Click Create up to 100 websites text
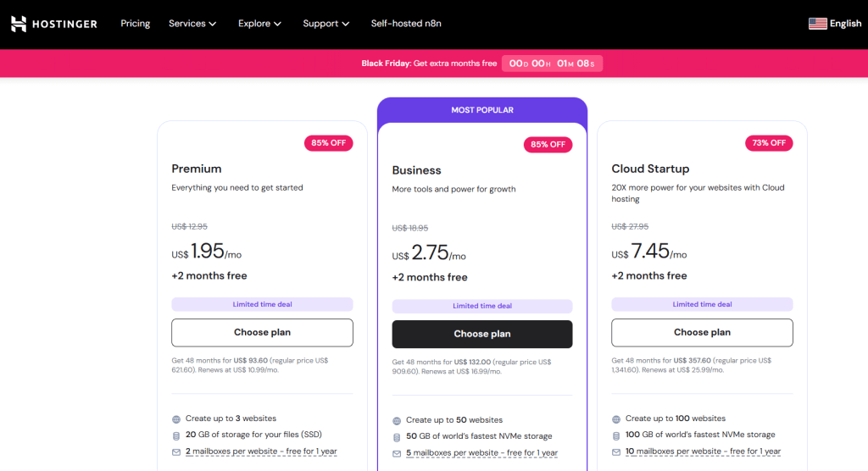868x471 pixels. click(x=676, y=418)
